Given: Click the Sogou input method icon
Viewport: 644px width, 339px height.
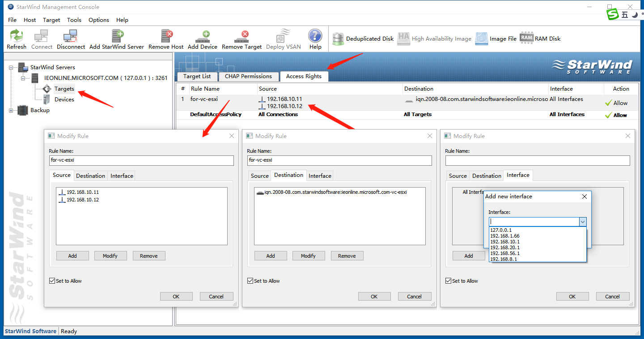Looking at the screenshot, I should tap(612, 15).
